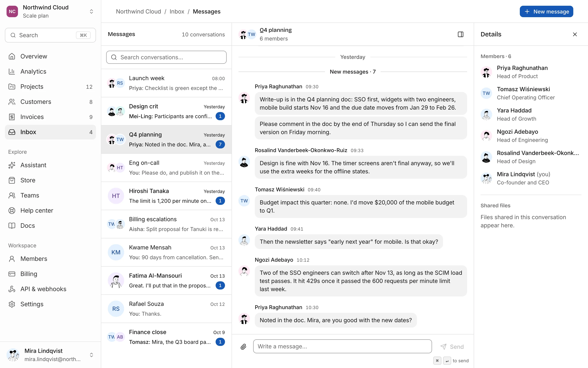Click the API & webhooks icon
The image size is (588, 368).
(12, 289)
